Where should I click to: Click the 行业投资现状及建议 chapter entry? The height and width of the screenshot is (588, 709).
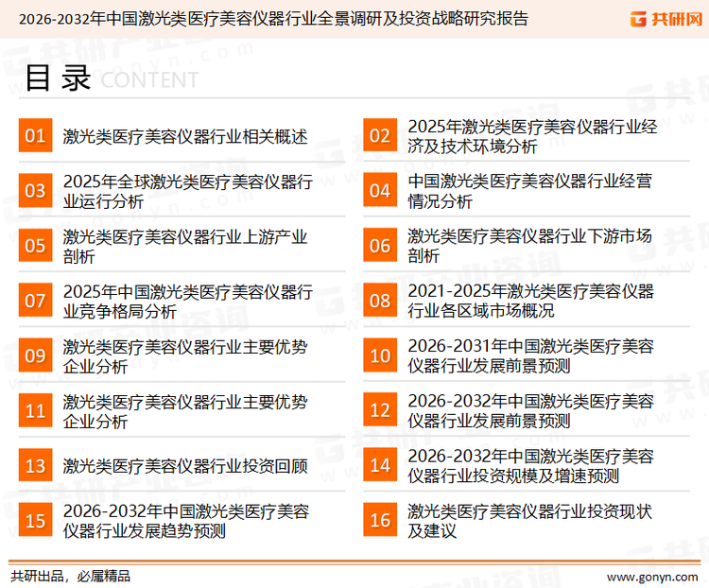click(529, 521)
